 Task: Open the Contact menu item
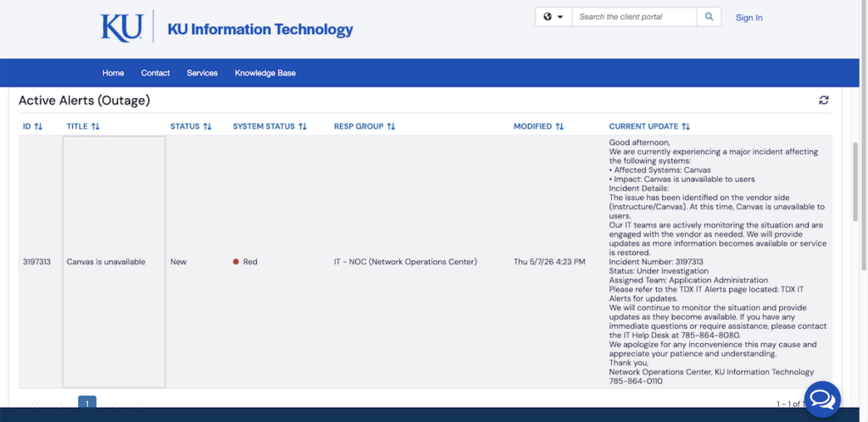156,73
